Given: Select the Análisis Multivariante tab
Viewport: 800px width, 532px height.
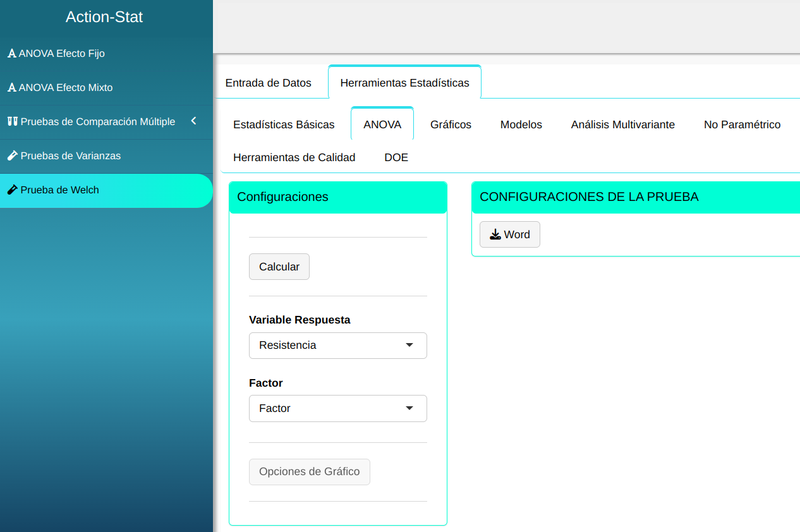Looking at the screenshot, I should click(x=622, y=124).
